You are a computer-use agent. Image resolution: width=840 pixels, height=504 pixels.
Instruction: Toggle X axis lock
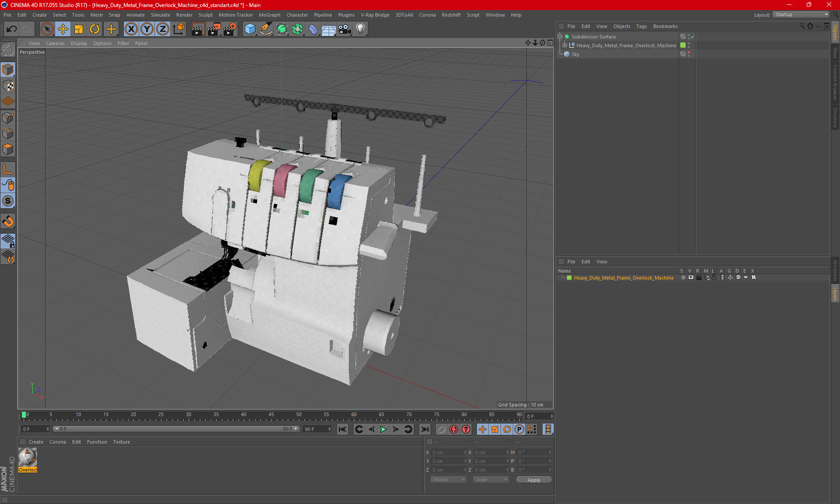[131, 29]
